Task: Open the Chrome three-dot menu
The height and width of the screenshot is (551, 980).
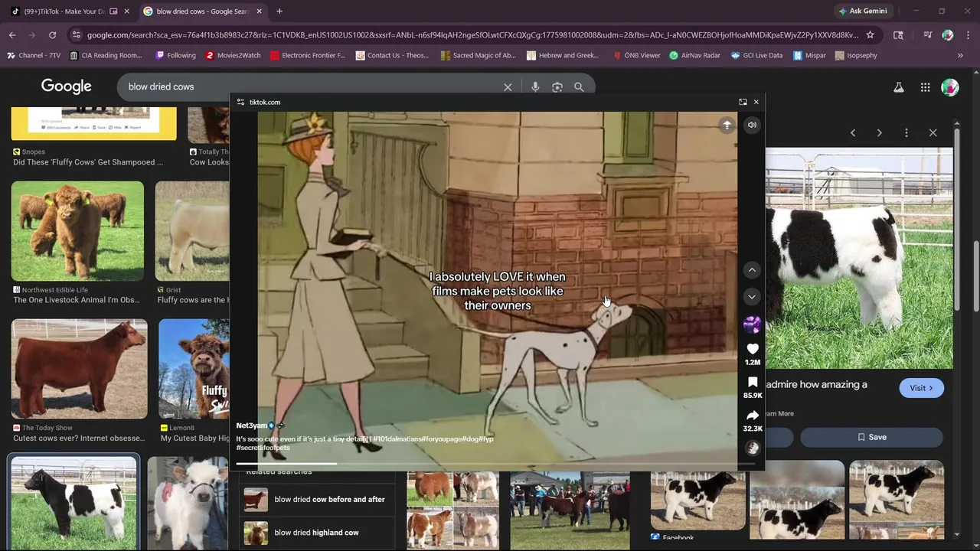Action: pos(968,35)
